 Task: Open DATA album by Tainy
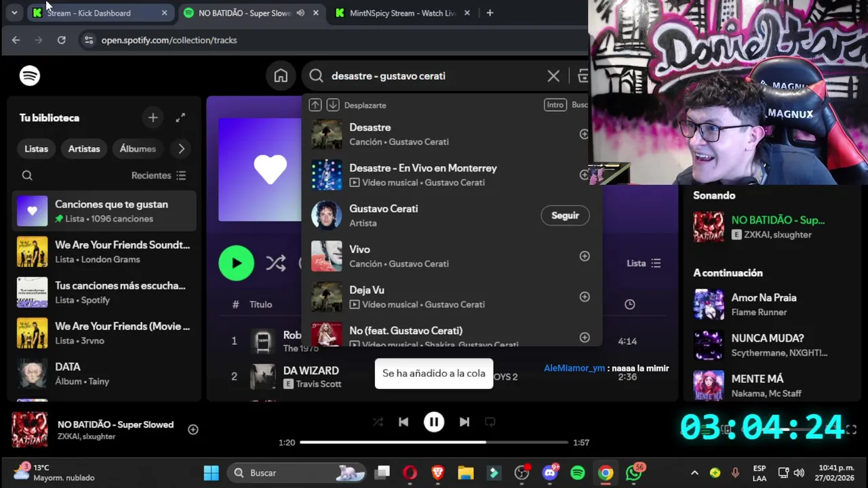[104, 374]
